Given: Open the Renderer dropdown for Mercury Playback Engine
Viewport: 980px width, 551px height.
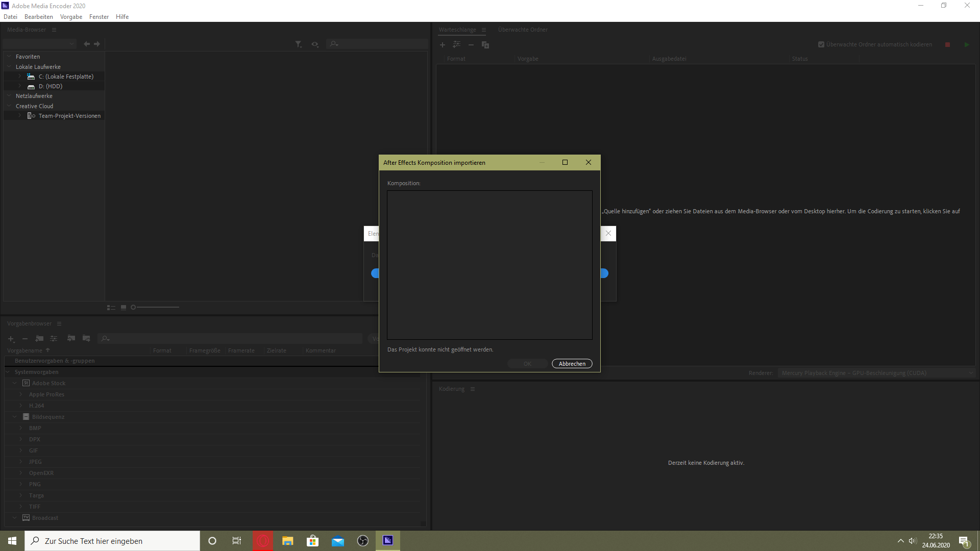Looking at the screenshot, I should click(971, 373).
